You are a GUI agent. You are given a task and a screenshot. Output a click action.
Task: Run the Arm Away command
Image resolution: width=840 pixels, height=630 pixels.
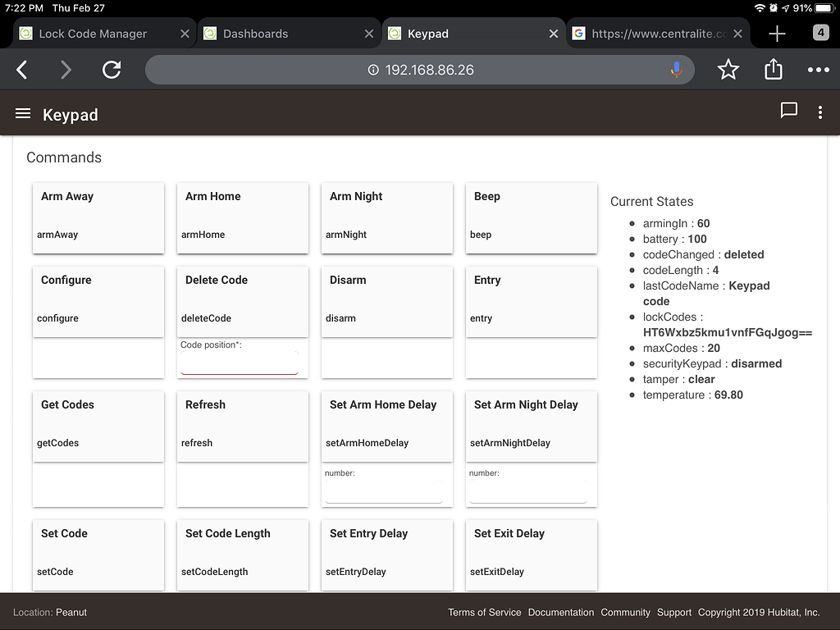pyautogui.click(x=98, y=218)
